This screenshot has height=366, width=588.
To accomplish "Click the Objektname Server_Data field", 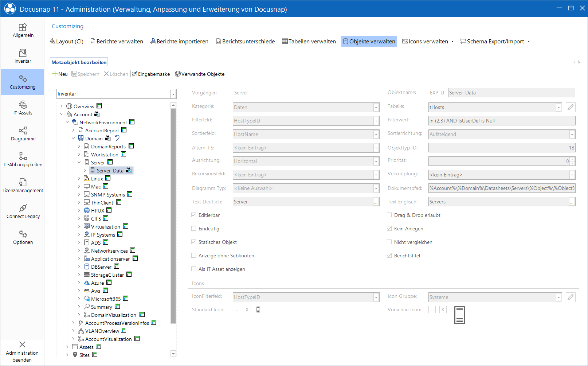I will 511,93.
